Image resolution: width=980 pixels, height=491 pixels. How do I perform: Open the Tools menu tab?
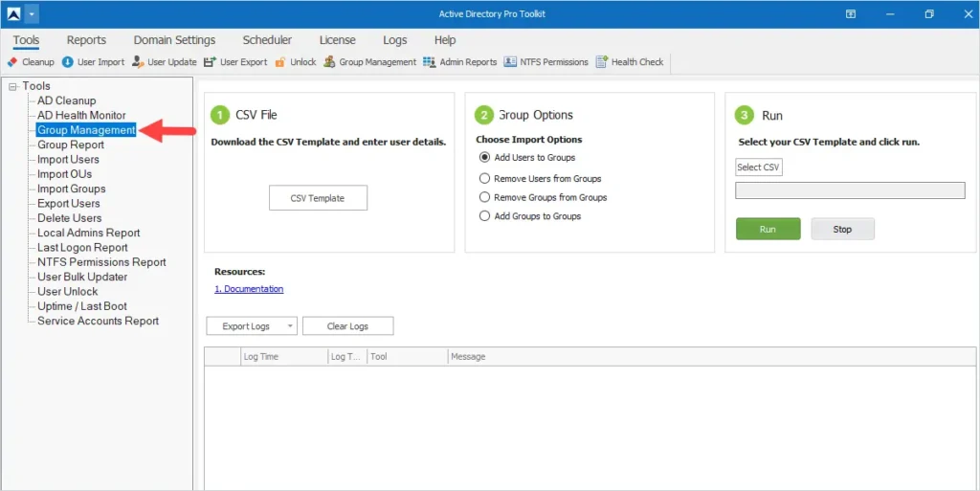coord(26,40)
